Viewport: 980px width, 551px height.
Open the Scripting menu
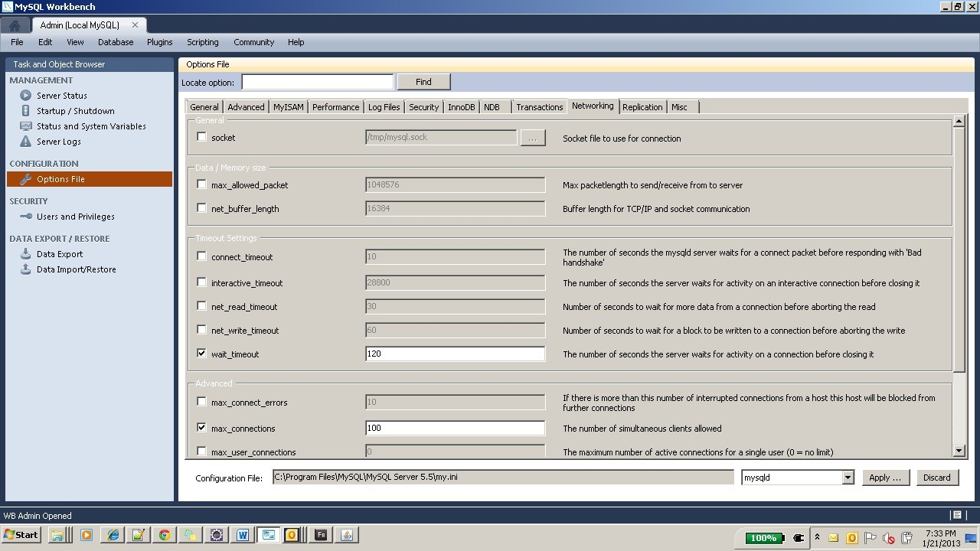coord(203,42)
